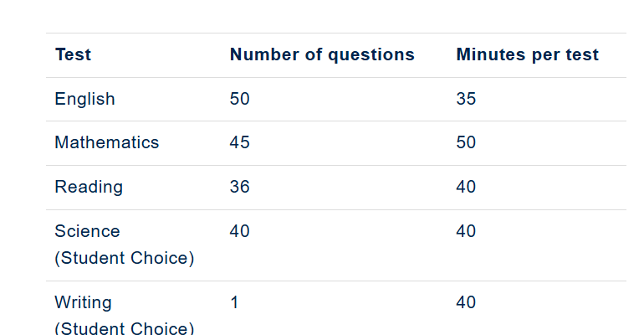Screen dimensions: 644x335
Task: Select the English row label
Action: (84, 99)
